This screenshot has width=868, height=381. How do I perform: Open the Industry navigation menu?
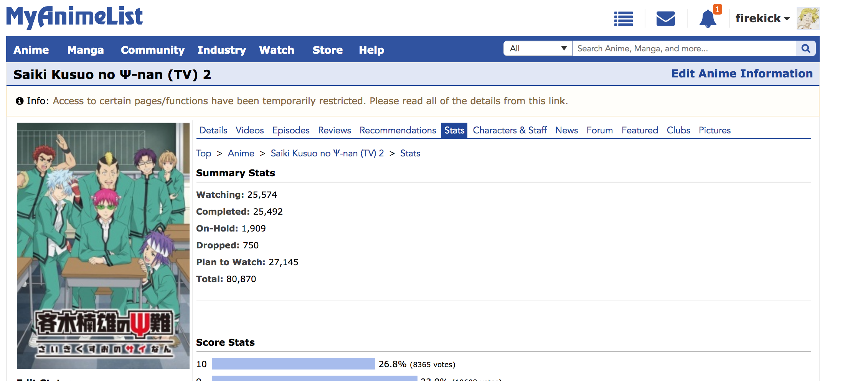222,50
